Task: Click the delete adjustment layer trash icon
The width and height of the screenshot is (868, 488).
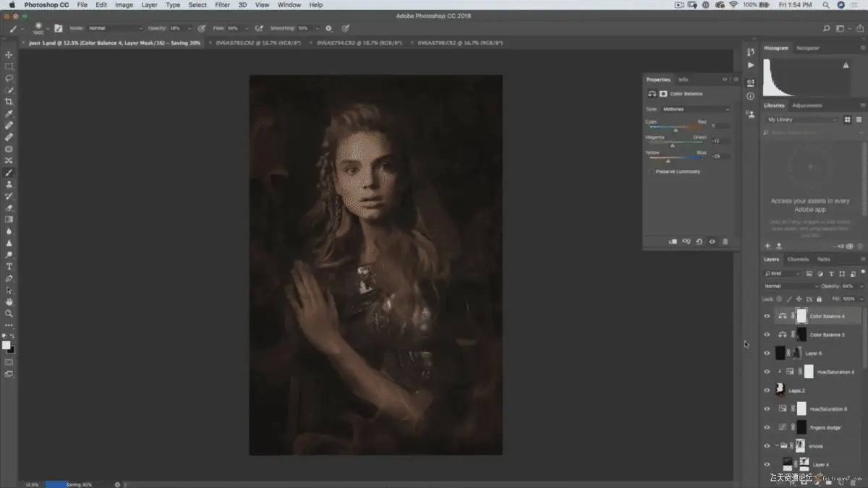Action: 726,241
